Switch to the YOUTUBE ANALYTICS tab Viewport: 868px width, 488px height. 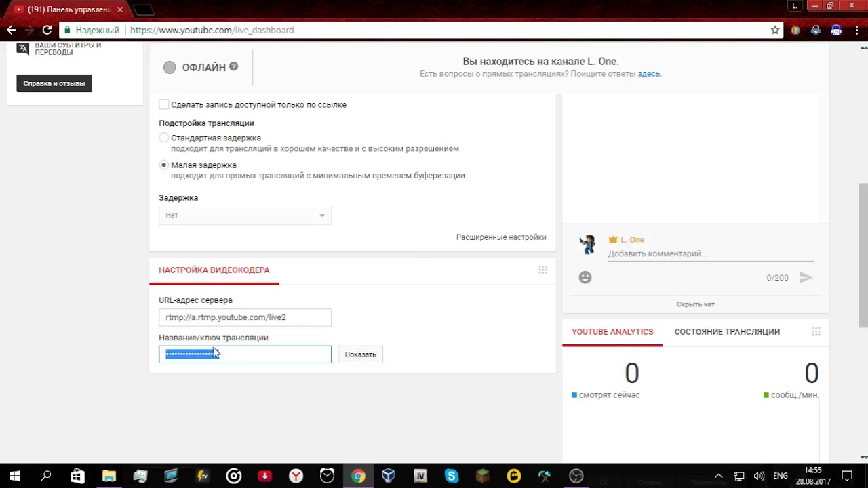612,331
